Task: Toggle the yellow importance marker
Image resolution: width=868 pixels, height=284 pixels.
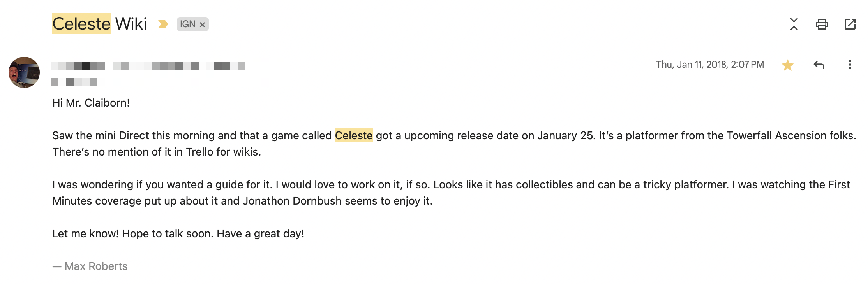Action: point(163,24)
